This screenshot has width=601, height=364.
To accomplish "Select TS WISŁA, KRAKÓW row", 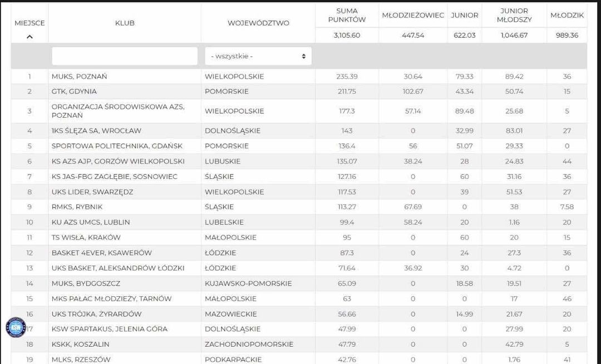I will click(x=299, y=237).
